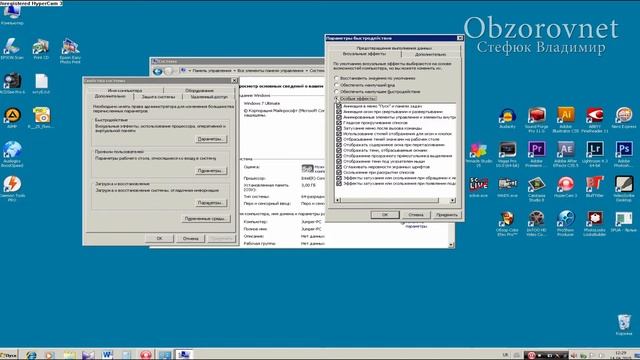Image resolution: width=640 pixels, height=360 pixels.
Task: Click scroll down arrow in System window
Action: (451, 245)
